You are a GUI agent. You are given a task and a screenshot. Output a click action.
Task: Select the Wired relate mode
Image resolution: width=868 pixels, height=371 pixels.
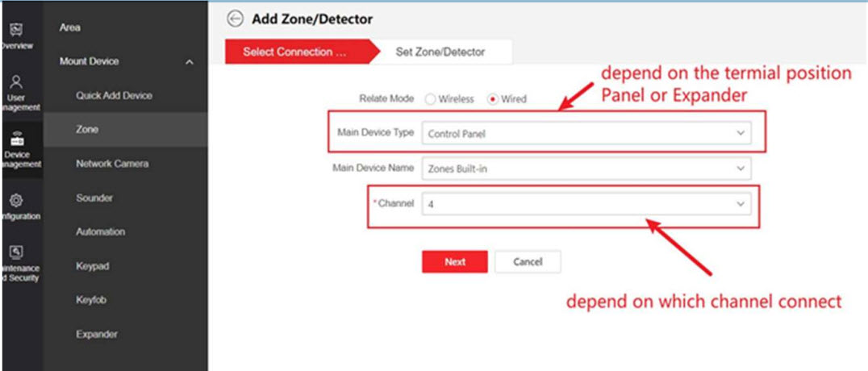point(493,99)
